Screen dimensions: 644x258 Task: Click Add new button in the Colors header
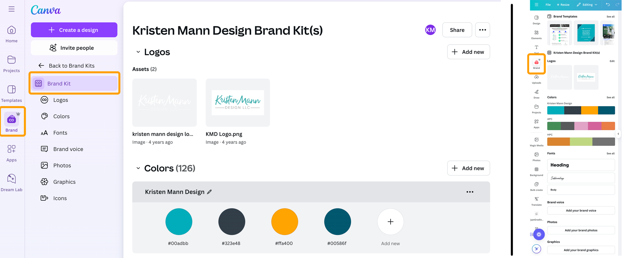coord(469,168)
